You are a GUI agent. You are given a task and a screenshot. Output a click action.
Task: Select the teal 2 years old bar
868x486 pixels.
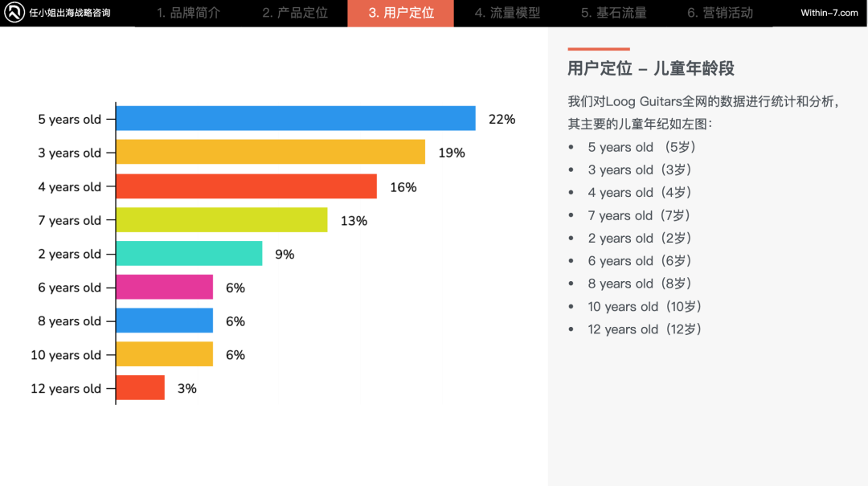(190, 254)
